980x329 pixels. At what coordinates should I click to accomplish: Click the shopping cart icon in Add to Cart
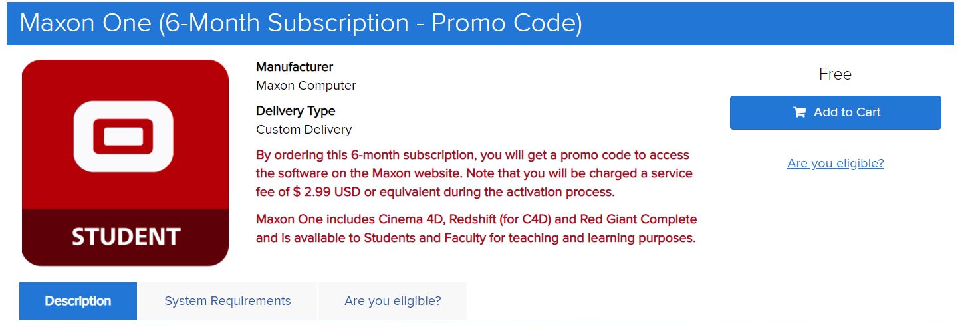(799, 112)
